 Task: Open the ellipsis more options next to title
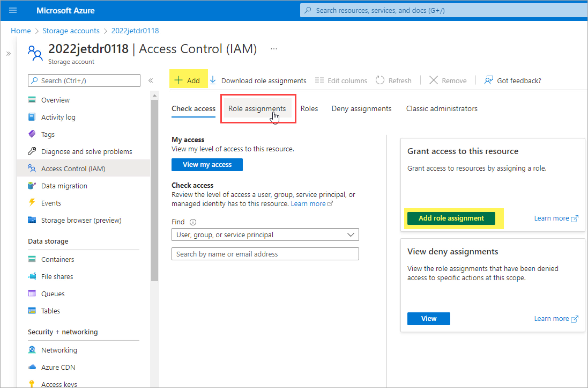click(x=274, y=49)
